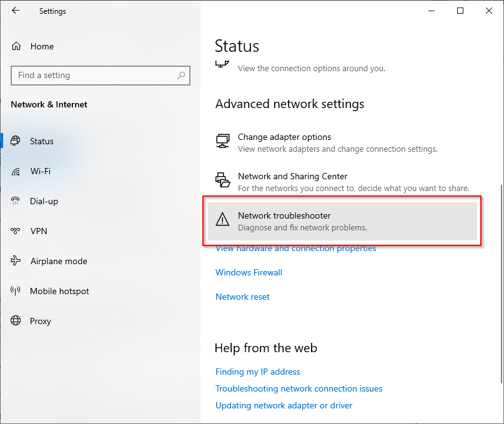The image size is (504, 424).
Task: Click the Wi-Fi icon in sidebar
Action: coord(16,171)
